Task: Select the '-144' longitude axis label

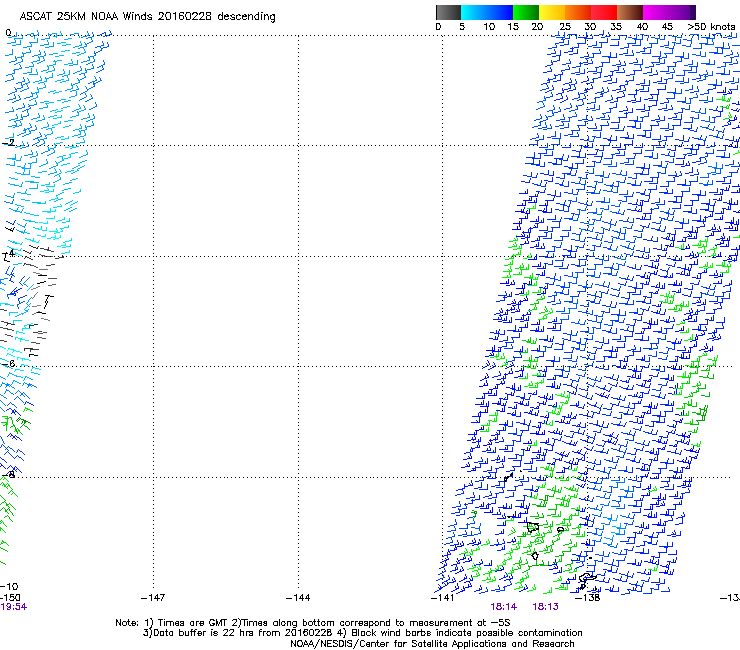Action: [x=298, y=598]
